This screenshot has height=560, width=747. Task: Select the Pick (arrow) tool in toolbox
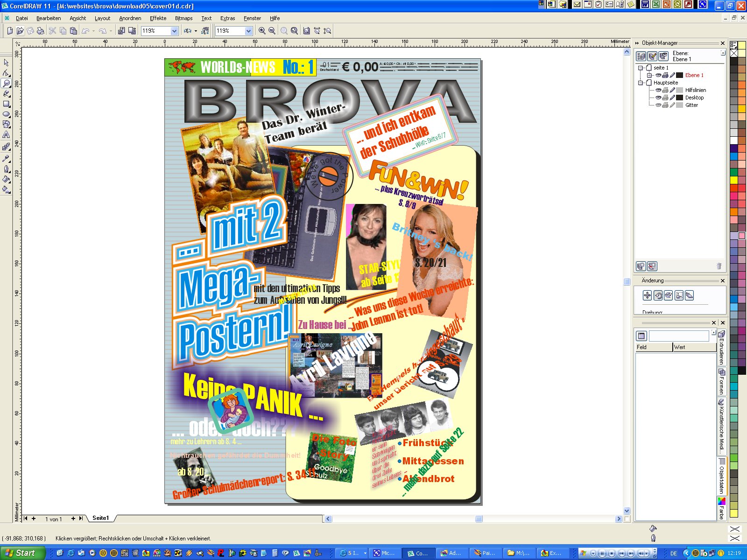tap(6, 63)
